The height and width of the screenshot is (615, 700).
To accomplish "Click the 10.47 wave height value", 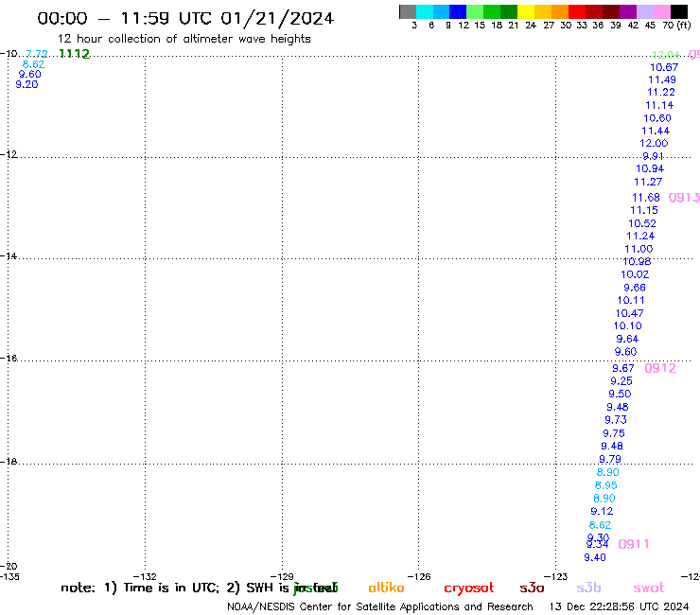I will [629, 313].
